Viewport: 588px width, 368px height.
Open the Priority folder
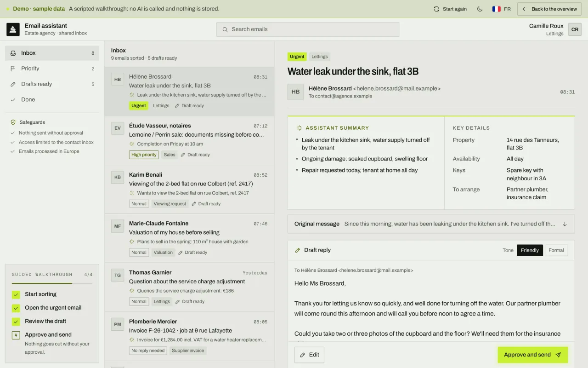point(52,69)
